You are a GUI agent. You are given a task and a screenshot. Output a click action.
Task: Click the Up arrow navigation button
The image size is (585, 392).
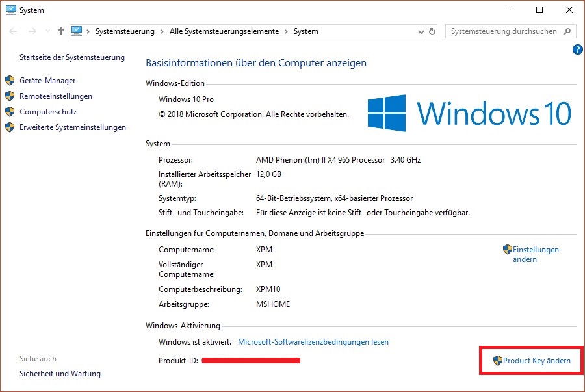click(61, 31)
